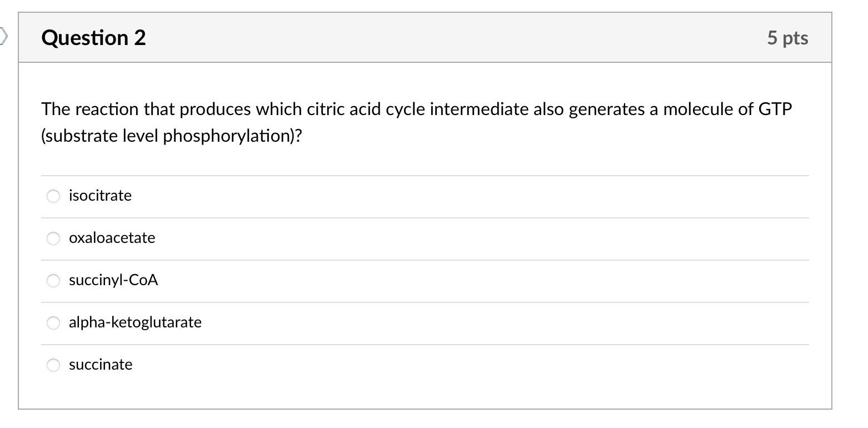Click the "succinyl-CoA" answer label text

point(113,280)
